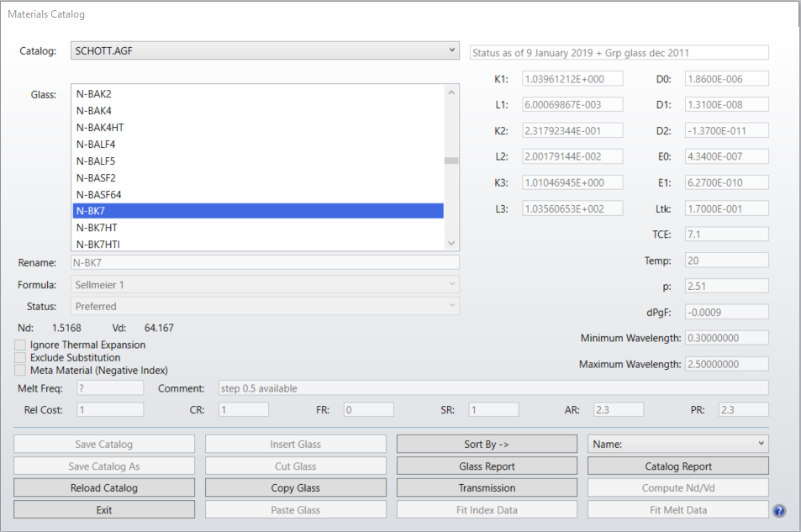Click the Fit Index Data button
The height and width of the screenshot is (532, 801).
pos(487,510)
